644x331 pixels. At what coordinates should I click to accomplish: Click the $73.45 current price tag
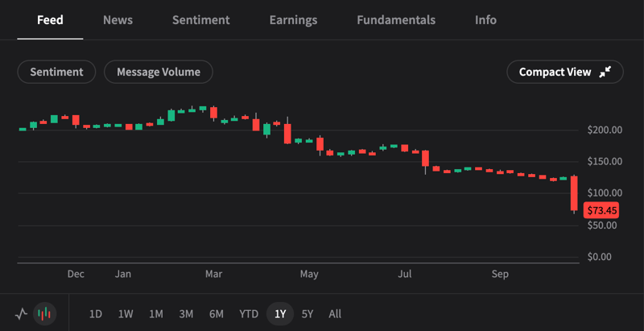(601, 211)
